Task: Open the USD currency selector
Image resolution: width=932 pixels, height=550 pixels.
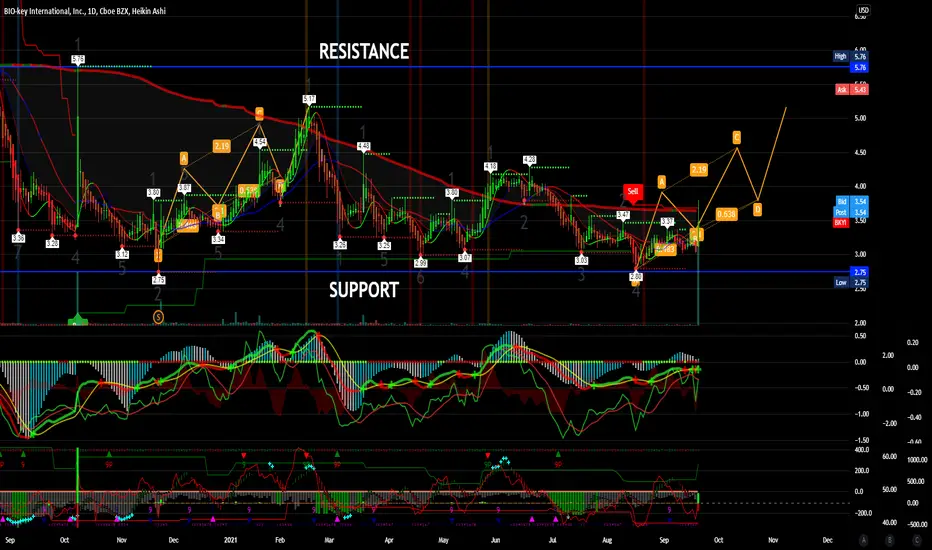Action: coord(862,10)
